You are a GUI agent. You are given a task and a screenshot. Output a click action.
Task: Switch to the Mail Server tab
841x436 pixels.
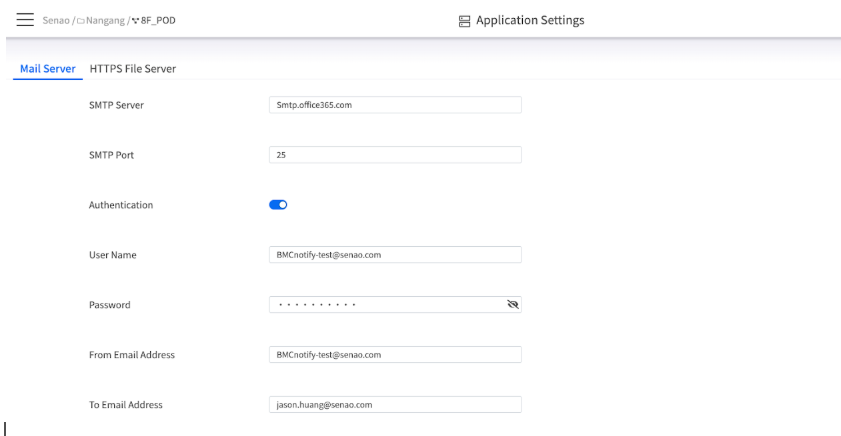point(48,69)
